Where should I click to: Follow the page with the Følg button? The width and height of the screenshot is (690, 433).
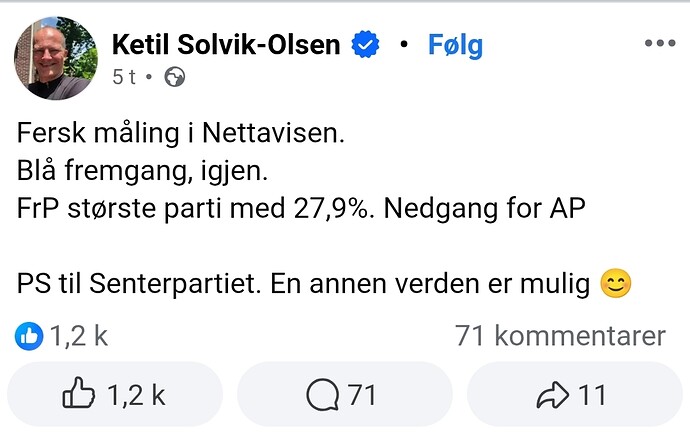coord(455,45)
